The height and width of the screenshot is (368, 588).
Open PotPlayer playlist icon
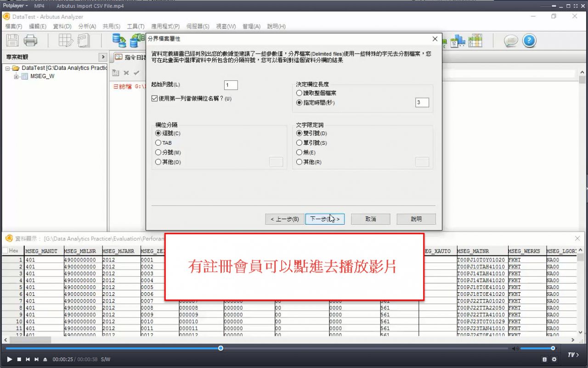point(545,359)
